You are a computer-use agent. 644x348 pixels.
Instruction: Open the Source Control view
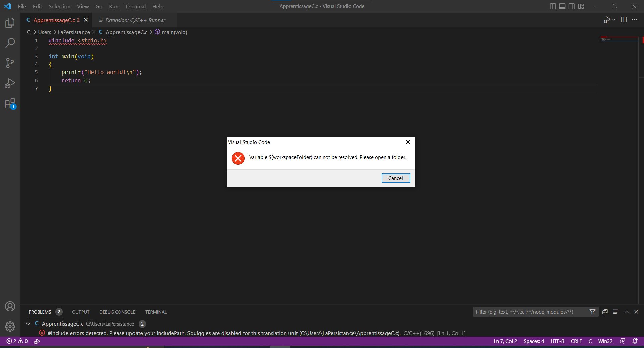pyautogui.click(x=10, y=63)
